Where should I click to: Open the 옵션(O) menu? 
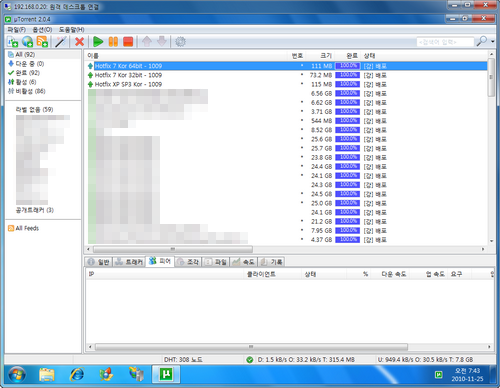tap(42, 30)
